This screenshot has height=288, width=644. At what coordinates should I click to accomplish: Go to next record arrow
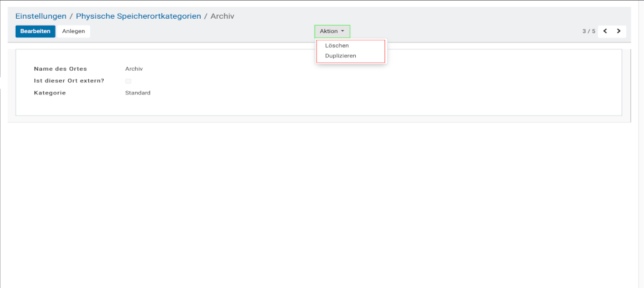[x=618, y=31]
